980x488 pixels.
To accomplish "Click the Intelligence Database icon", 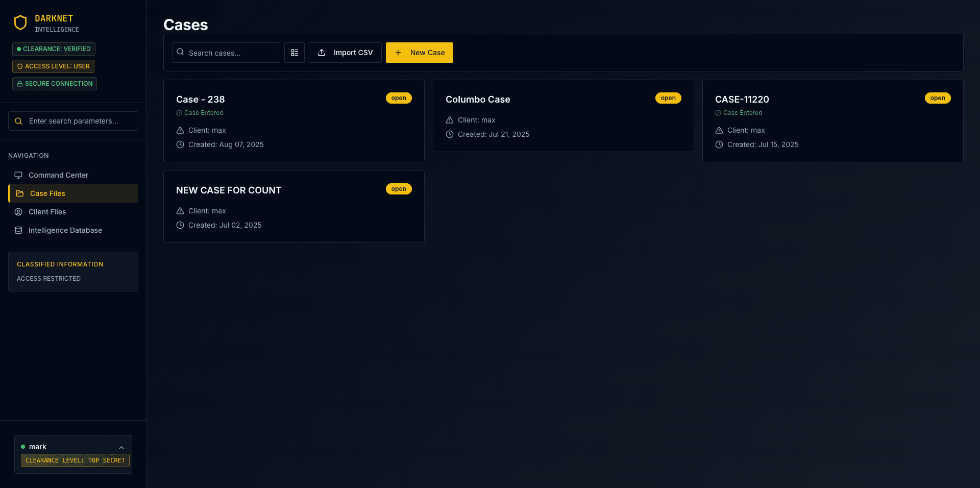I will tap(18, 230).
